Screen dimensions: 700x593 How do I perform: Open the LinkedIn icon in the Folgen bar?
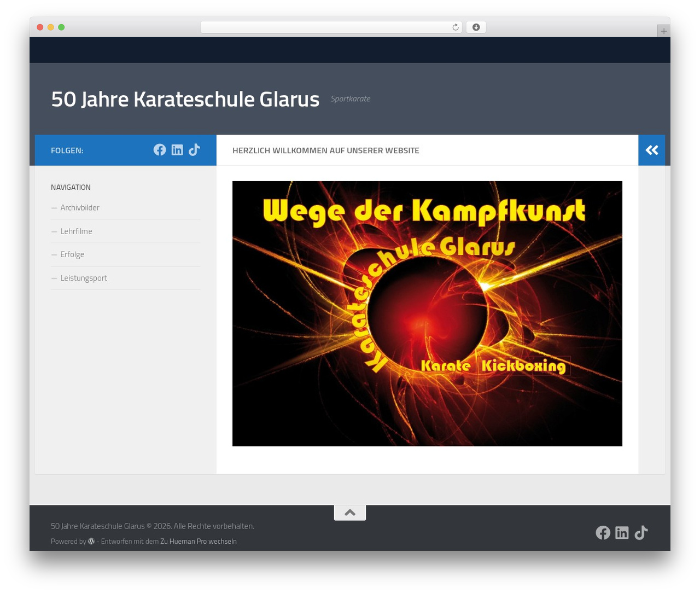coord(177,150)
